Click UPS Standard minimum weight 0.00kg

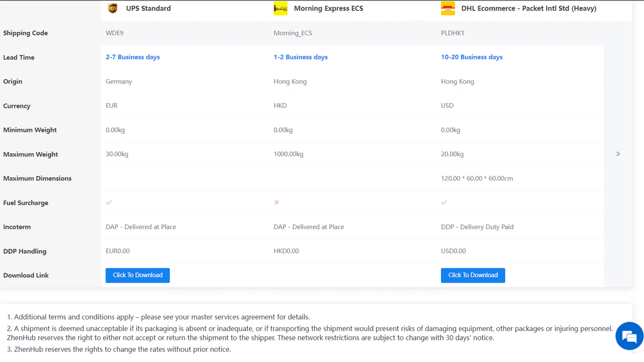[x=115, y=130]
